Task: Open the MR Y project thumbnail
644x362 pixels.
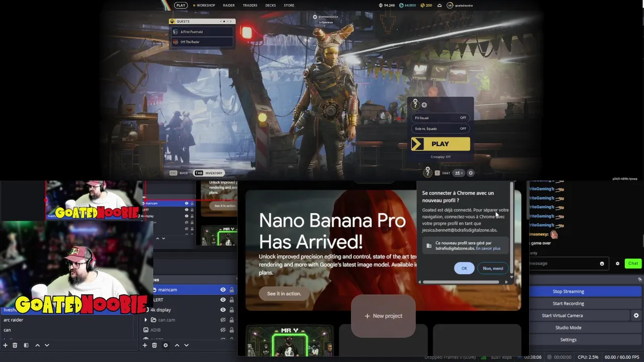Action: click(289, 341)
